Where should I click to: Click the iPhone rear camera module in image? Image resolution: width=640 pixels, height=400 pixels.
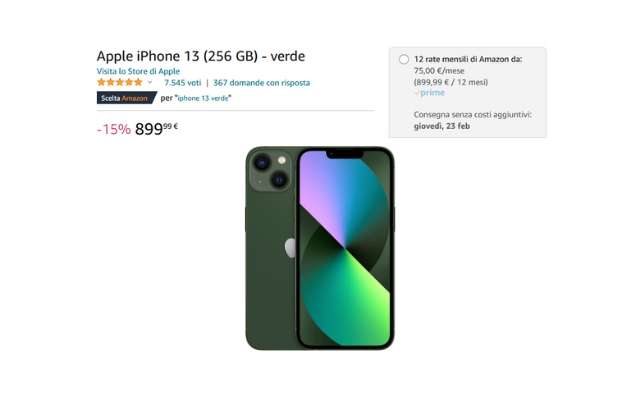pos(270,171)
